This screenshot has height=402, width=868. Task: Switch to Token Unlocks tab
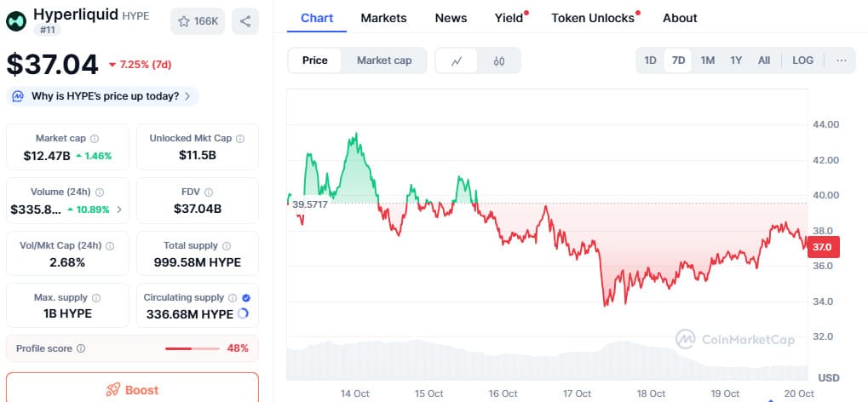[593, 18]
